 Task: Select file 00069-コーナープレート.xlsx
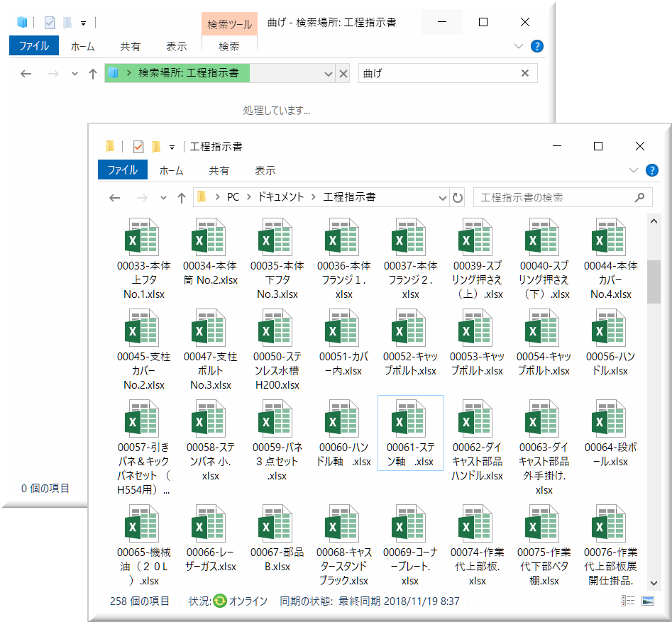coord(411,545)
